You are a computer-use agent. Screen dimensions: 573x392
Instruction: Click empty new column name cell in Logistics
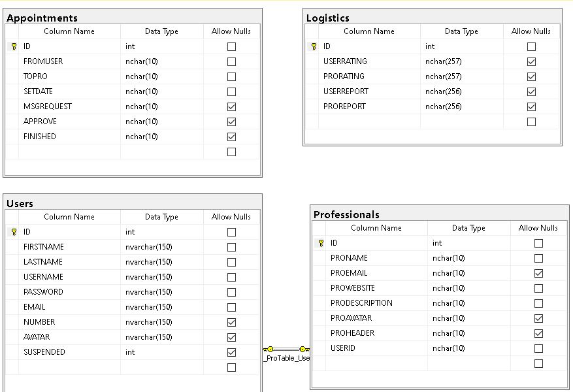369,122
